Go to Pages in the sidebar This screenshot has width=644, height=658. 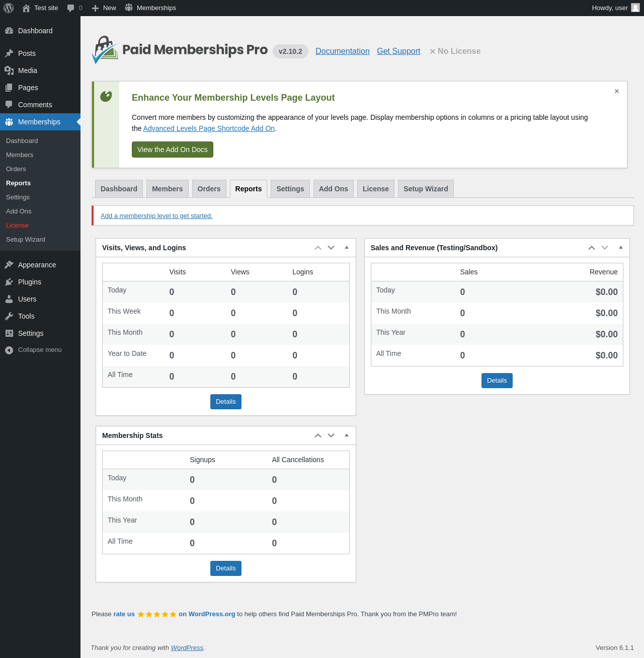pyautogui.click(x=40, y=88)
